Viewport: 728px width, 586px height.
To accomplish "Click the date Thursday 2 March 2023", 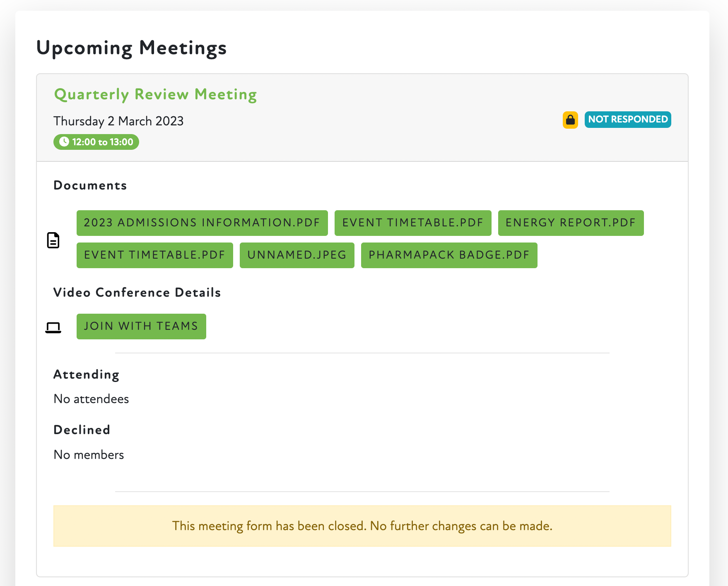I will 118,121.
